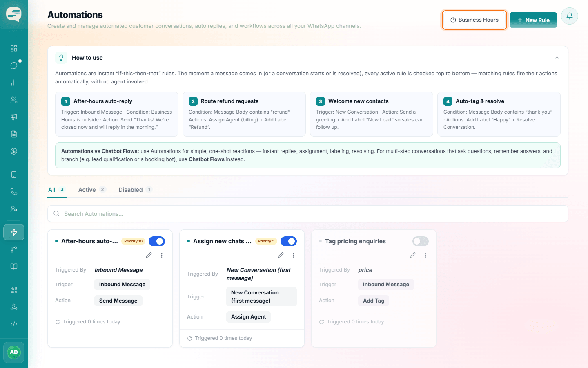Open the book knowledge base sidebar icon
This screenshot has height=368, width=588.
[14, 267]
